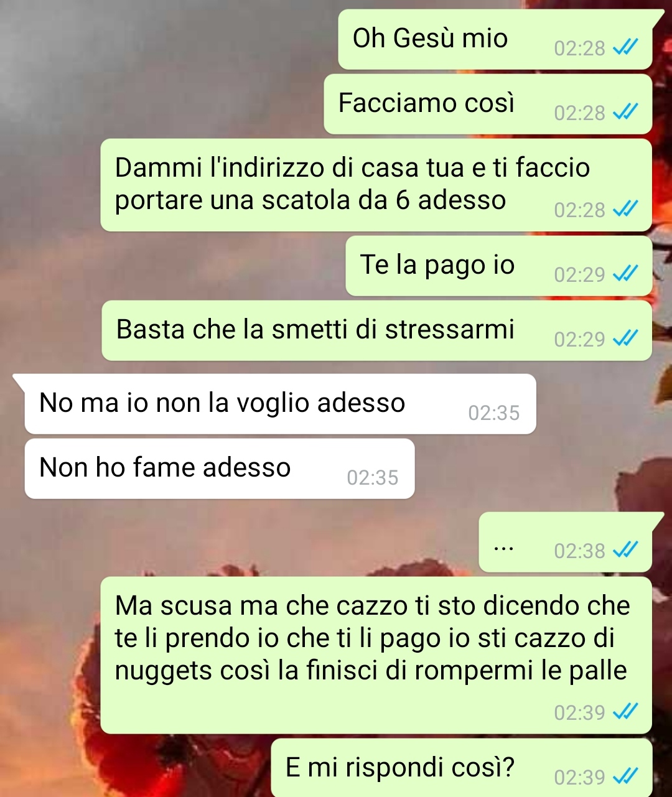The height and width of the screenshot is (797, 672).
Task: Tap the read ticks beside 'Facciamo così'
Action: click(x=625, y=112)
